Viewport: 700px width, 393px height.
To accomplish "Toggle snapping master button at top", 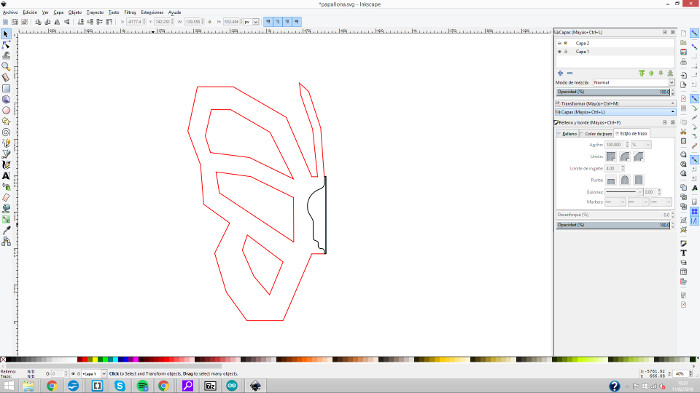I will click(694, 33).
